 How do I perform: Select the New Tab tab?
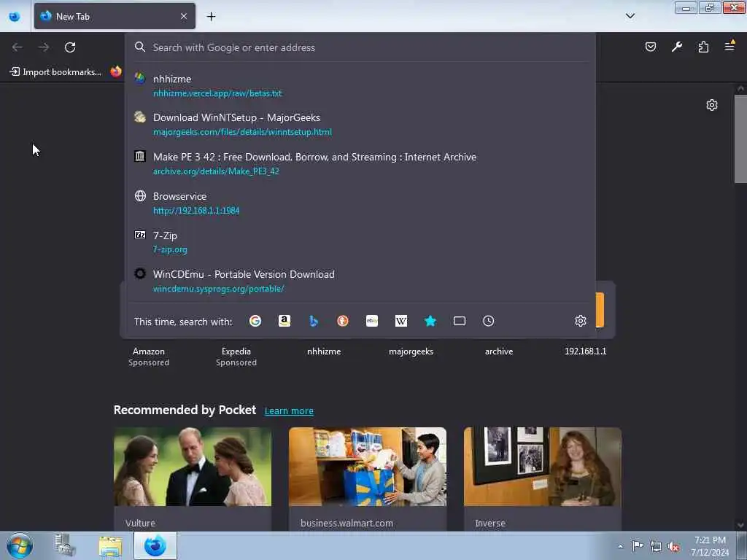pos(115,16)
